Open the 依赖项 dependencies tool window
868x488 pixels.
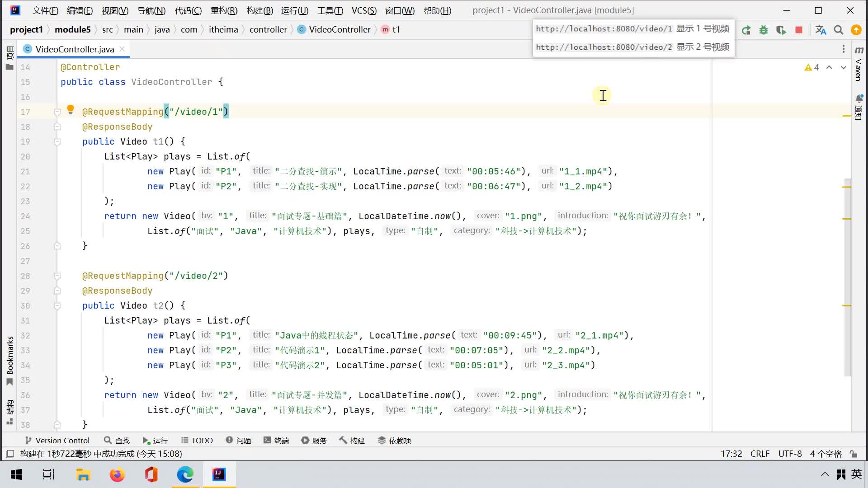pos(394,441)
